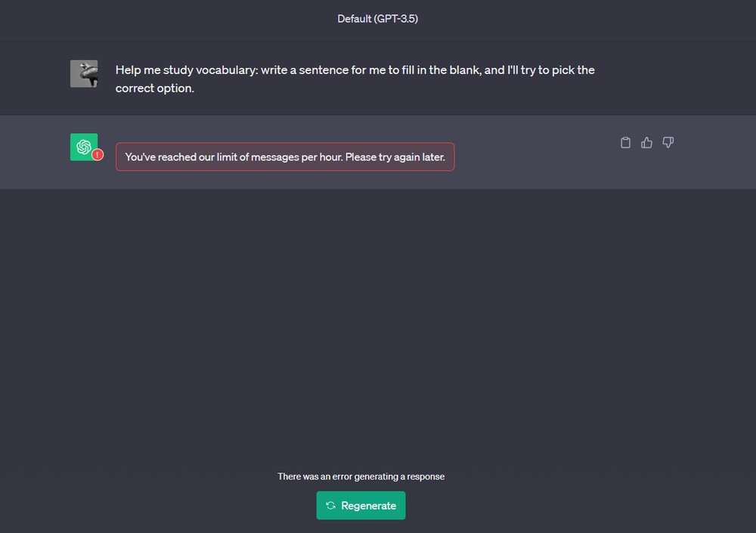
Task: Click the rate-limit error message box
Action: click(284, 156)
